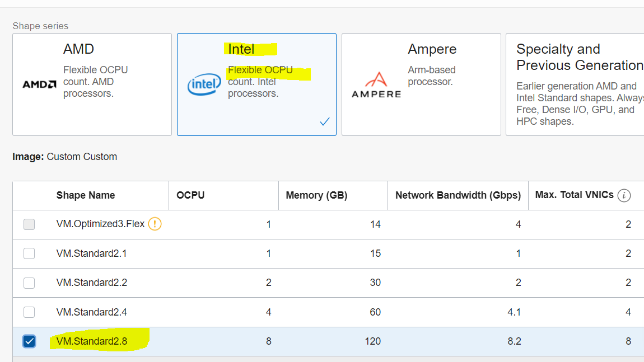Click the OCPU column header
Image resolution: width=644 pixels, height=362 pixels.
click(x=190, y=195)
